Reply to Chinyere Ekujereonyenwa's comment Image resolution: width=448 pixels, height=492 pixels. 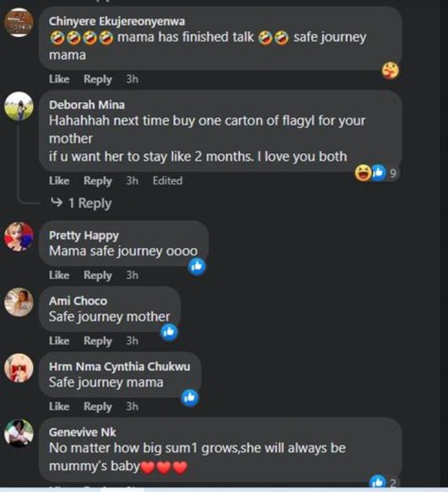[x=98, y=79]
